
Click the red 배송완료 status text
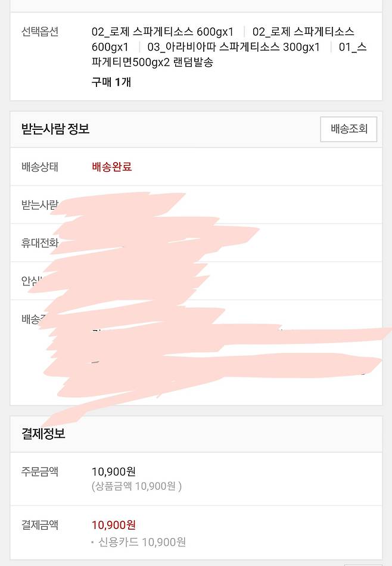coord(112,167)
